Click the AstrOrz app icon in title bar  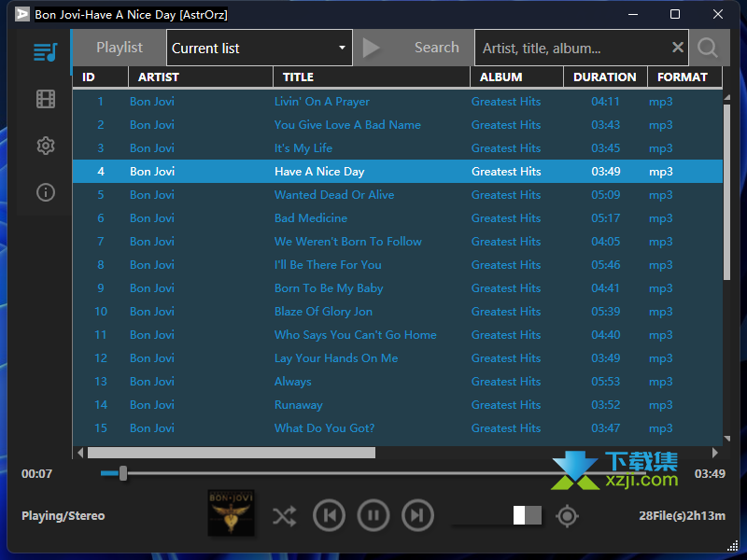tap(21, 14)
